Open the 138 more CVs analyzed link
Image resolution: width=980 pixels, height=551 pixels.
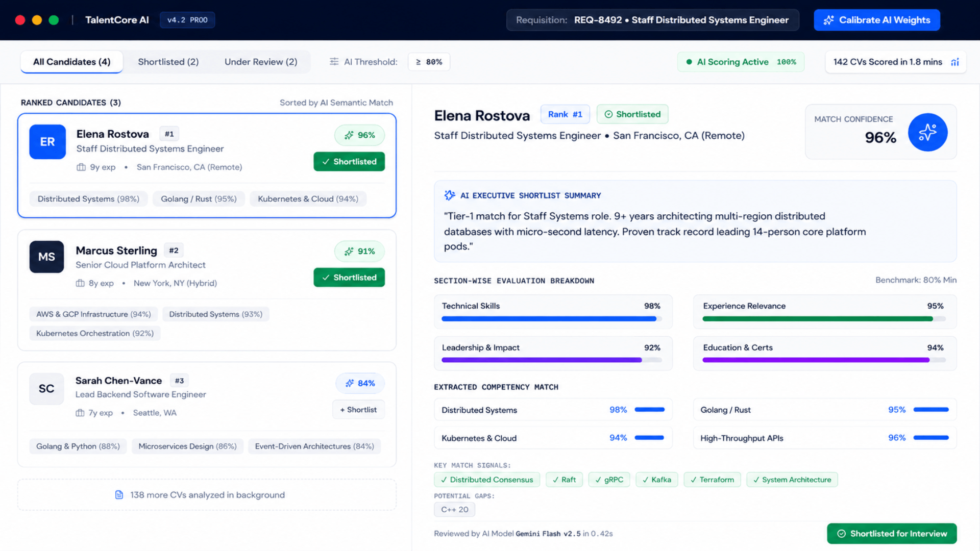coord(207,495)
